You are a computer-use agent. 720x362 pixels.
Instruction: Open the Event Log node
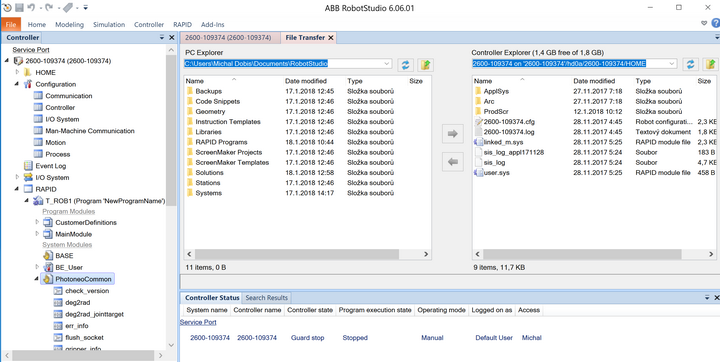coord(51,166)
